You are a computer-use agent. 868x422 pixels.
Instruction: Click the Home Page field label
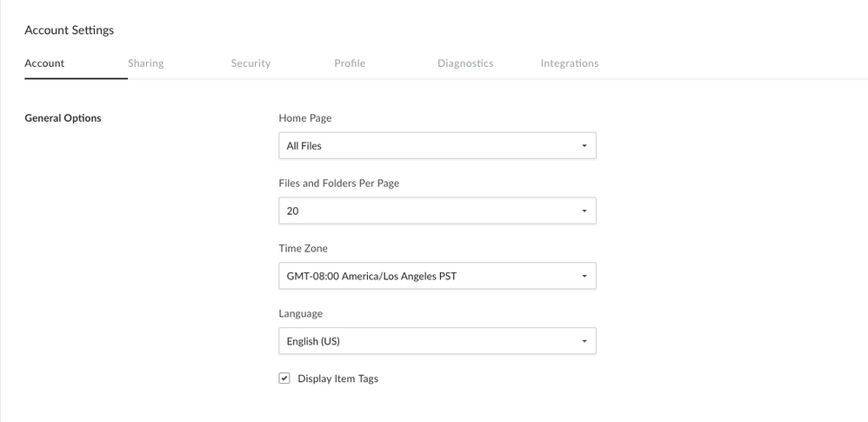pyautogui.click(x=304, y=118)
